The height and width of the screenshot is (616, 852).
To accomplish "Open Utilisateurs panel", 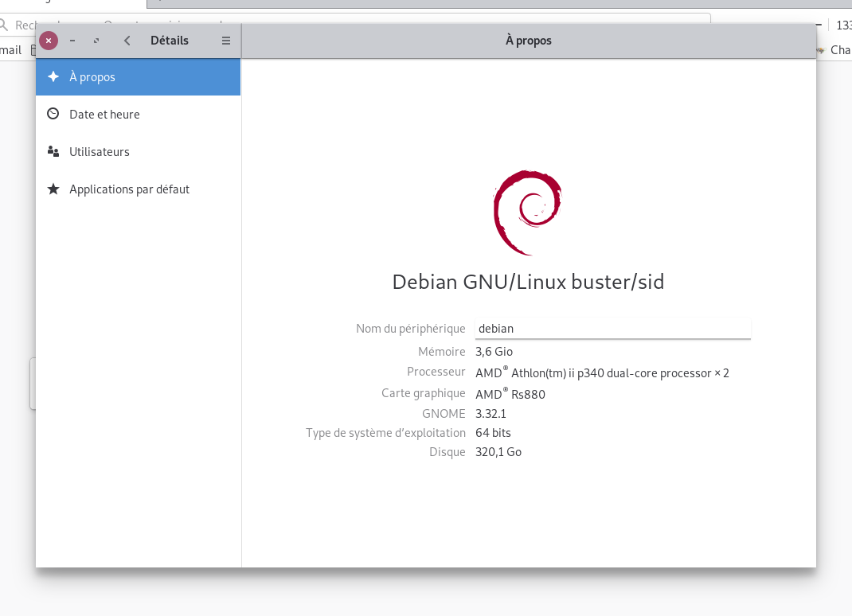I will [138, 152].
